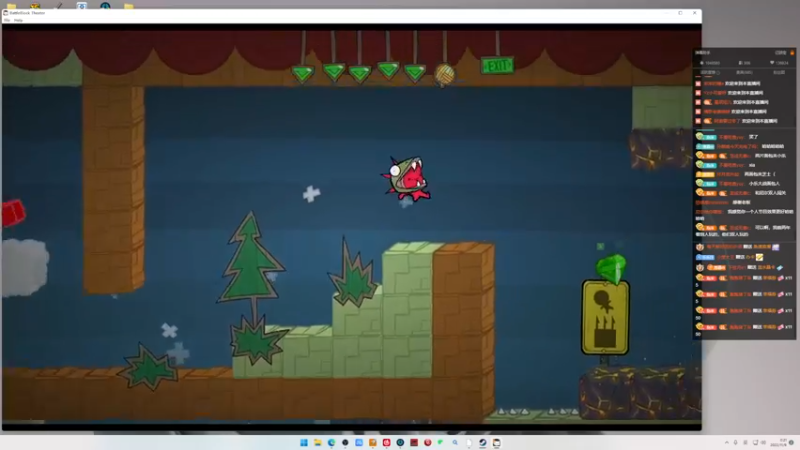Click the golden yarn ball in the HUD

444,74
